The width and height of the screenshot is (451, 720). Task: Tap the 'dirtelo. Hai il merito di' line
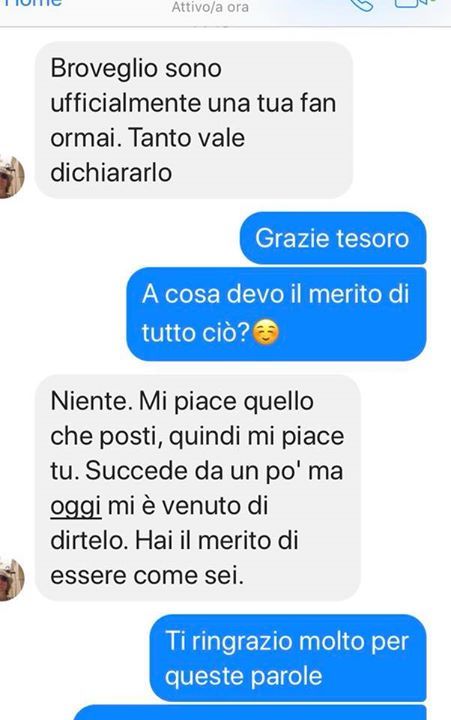175,541
